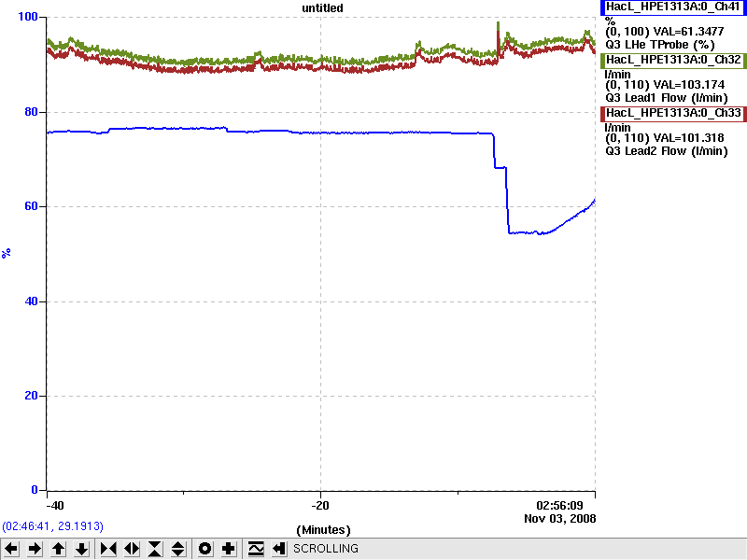Click the '-20' x-axis tick label
The height and width of the screenshot is (560, 747).
tap(320, 506)
